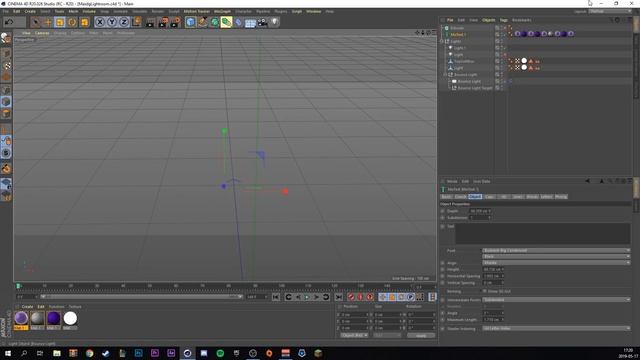Switch to Edges mode
The height and width of the screenshot is (360, 640).
(x=6, y=102)
